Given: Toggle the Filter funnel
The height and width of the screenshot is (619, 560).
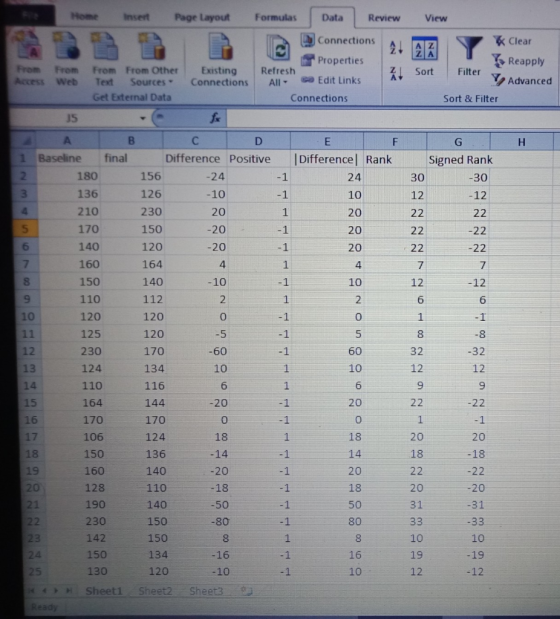Looking at the screenshot, I should [469, 56].
